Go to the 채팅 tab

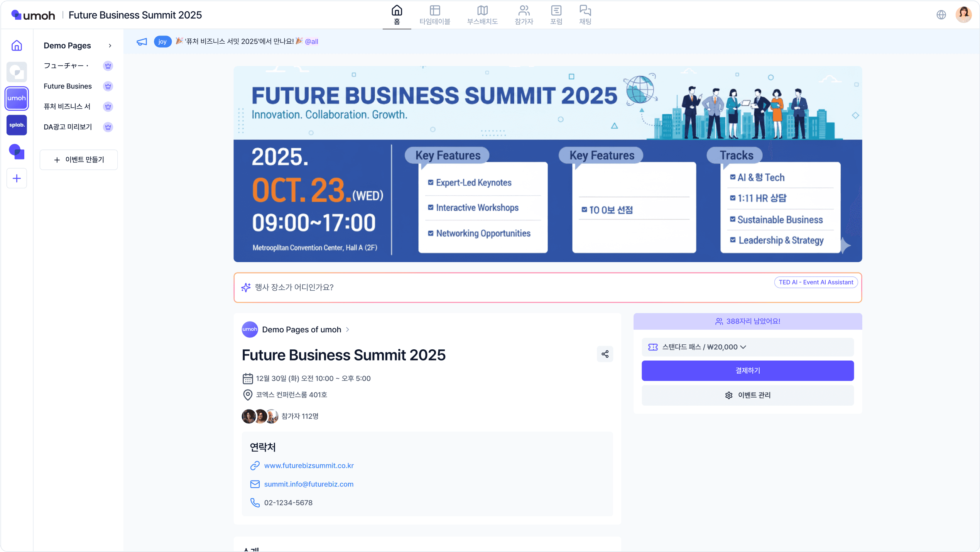[x=585, y=15]
